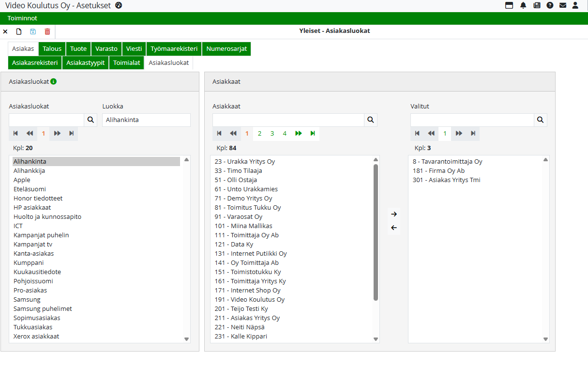
Task: Select Huolto ja kunnossapito class
Action: [x=47, y=216]
